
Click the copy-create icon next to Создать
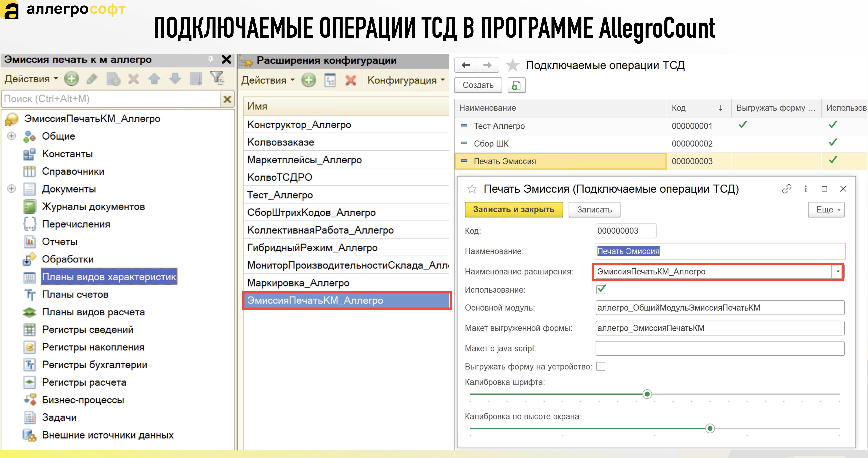(x=516, y=85)
